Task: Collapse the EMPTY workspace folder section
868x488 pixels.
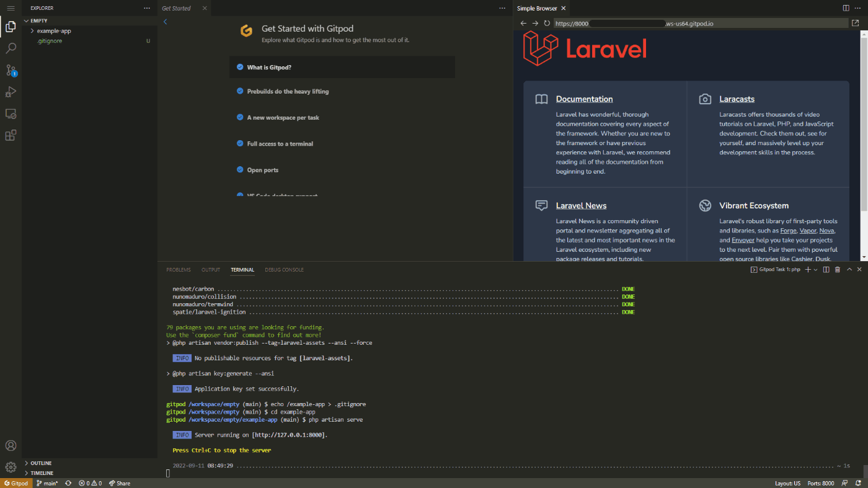Action: coord(90,20)
